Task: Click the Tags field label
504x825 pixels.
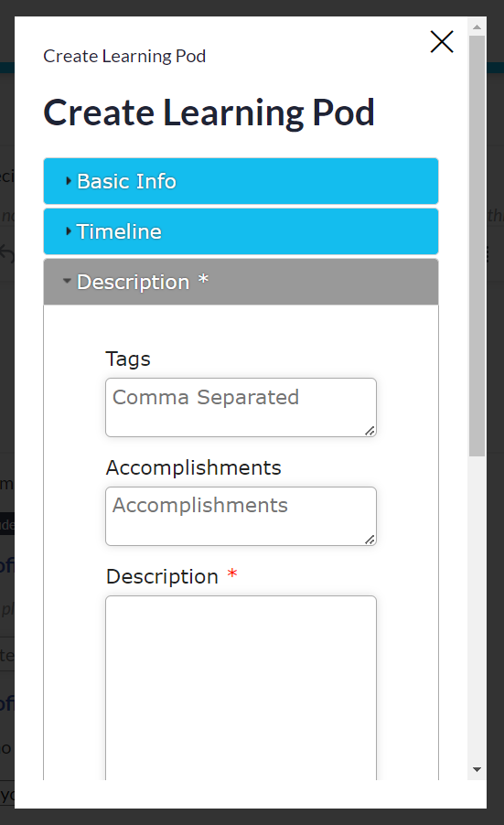Action: point(128,359)
